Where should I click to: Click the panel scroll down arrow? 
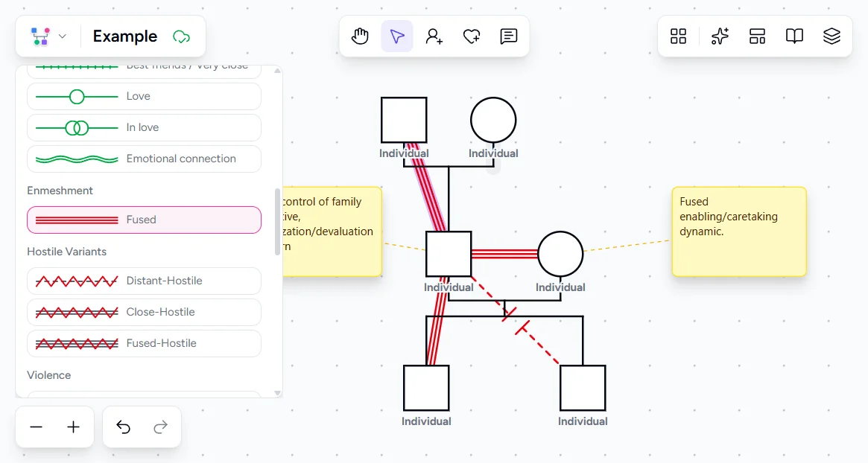(277, 393)
